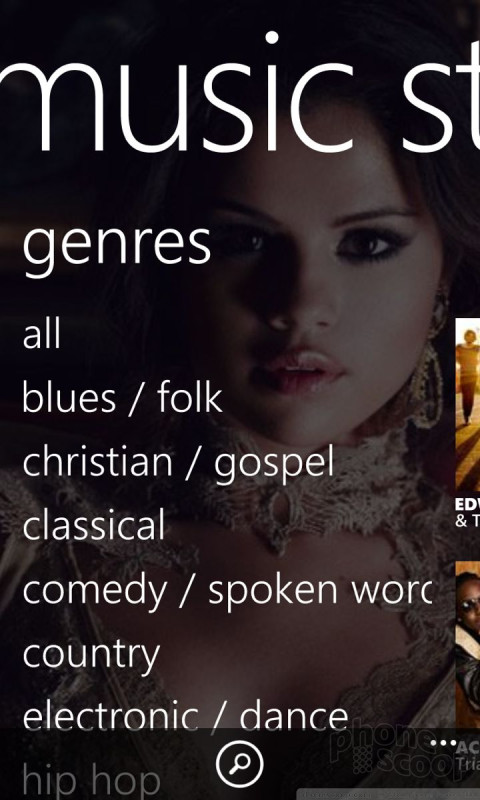This screenshot has height=800, width=480.
Task: Open the top album cover thumbnail
Action: click(x=467, y=405)
